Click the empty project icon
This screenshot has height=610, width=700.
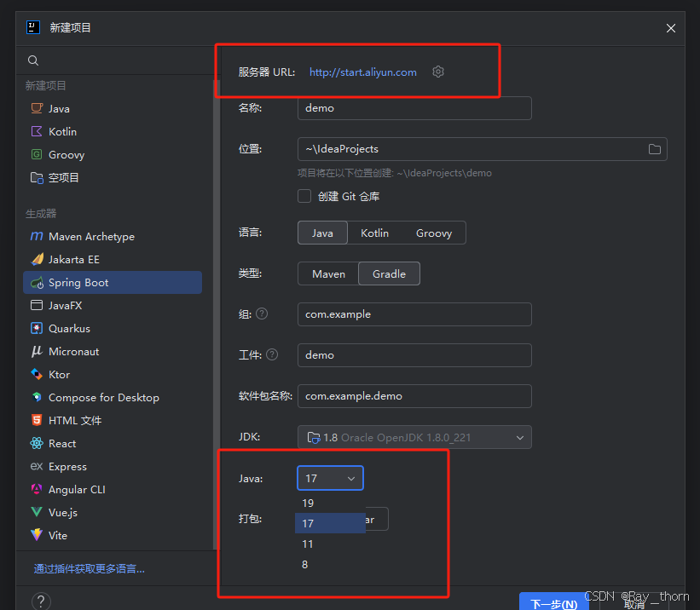(37, 177)
